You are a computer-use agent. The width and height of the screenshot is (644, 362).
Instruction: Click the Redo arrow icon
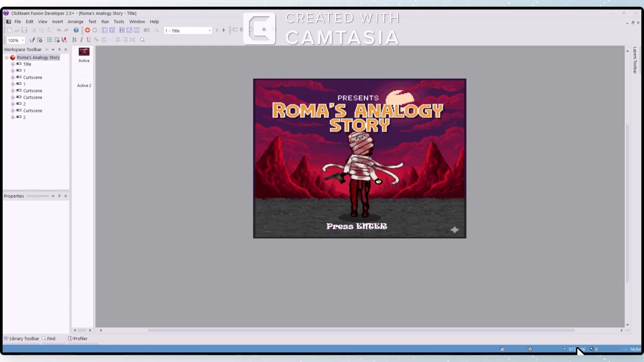pyautogui.click(x=66, y=31)
